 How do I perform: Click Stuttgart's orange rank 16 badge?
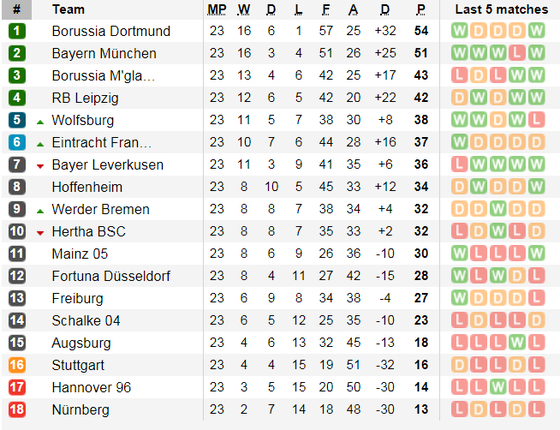click(x=17, y=365)
